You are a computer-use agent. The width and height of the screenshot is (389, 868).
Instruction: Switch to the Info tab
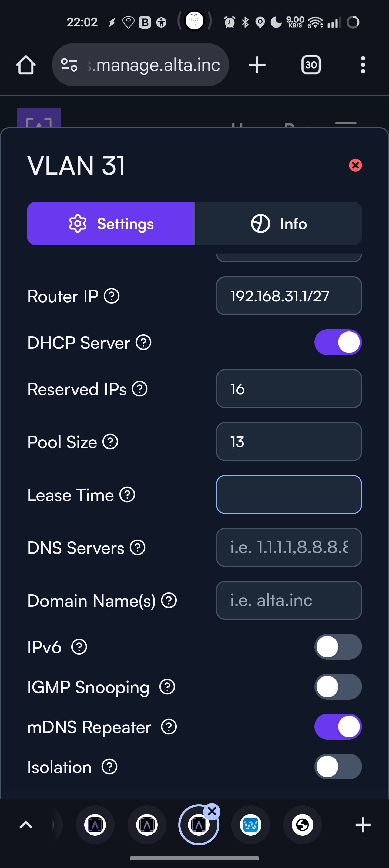(x=278, y=224)
